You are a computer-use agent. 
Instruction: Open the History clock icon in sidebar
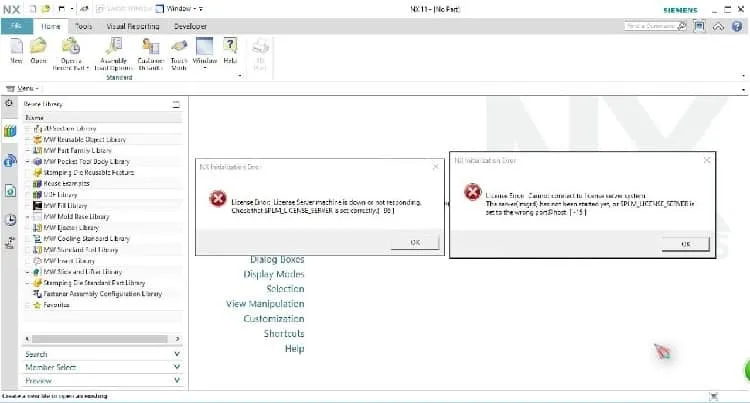(x=10, y=219)
